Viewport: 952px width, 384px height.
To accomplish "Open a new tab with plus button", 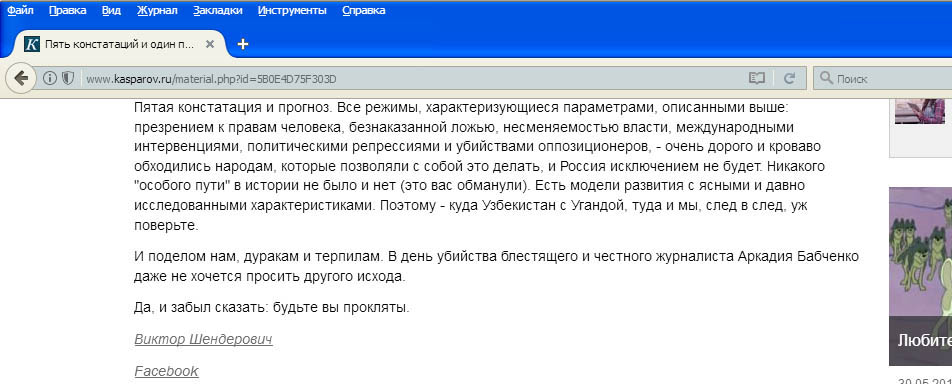I will point(242,44).
